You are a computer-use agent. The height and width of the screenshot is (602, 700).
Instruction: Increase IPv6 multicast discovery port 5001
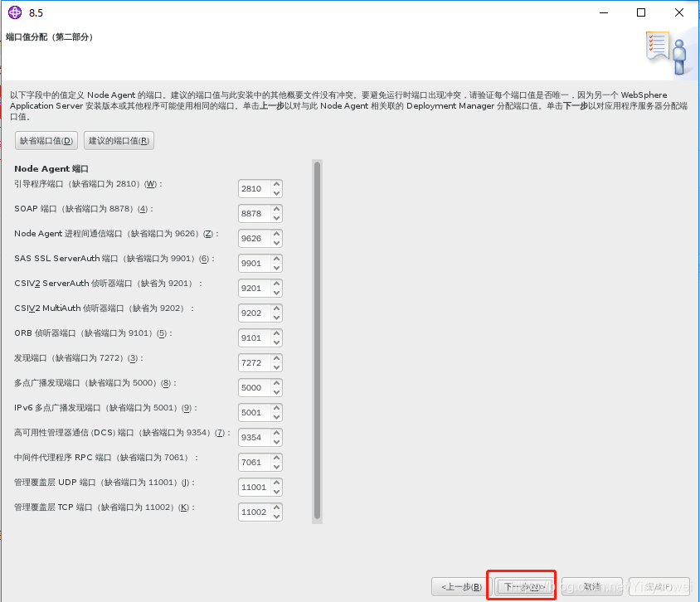277,409
